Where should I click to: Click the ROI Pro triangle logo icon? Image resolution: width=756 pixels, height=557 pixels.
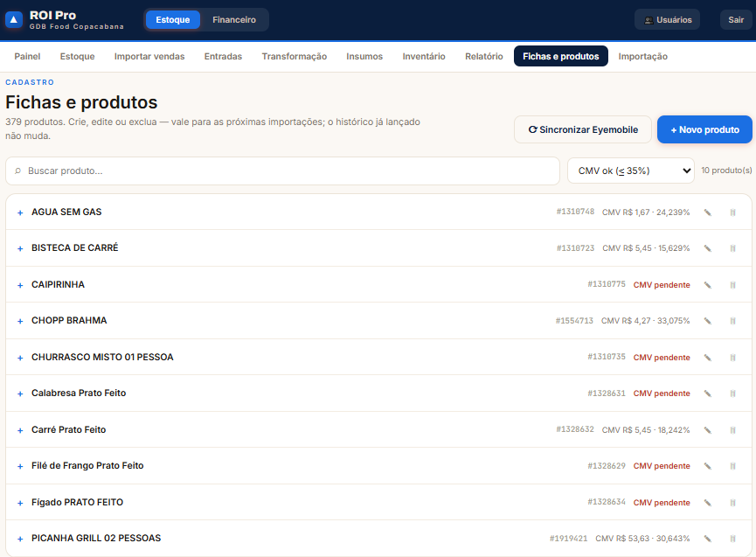pyautogui.click(x=13, y=20)
